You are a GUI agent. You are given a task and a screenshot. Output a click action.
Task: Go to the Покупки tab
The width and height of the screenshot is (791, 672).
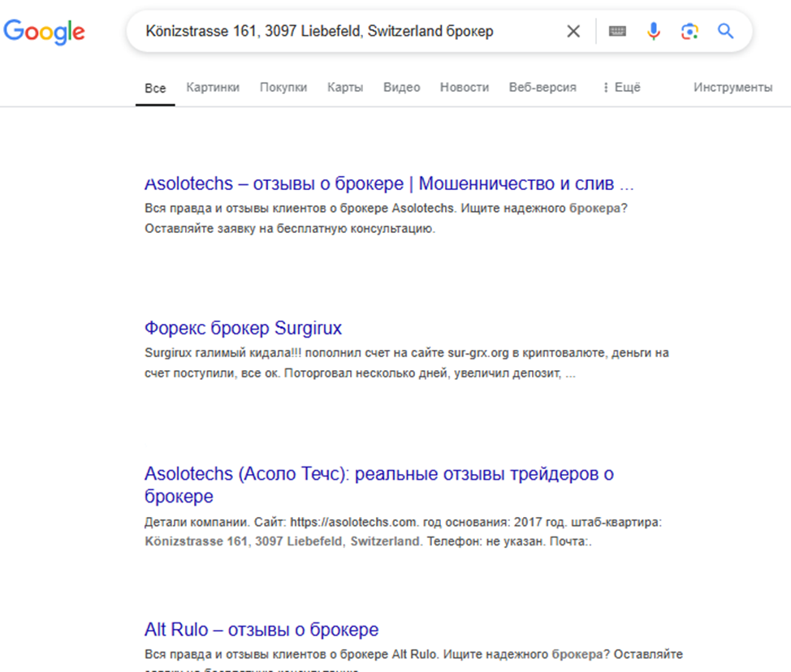(283, 88)
